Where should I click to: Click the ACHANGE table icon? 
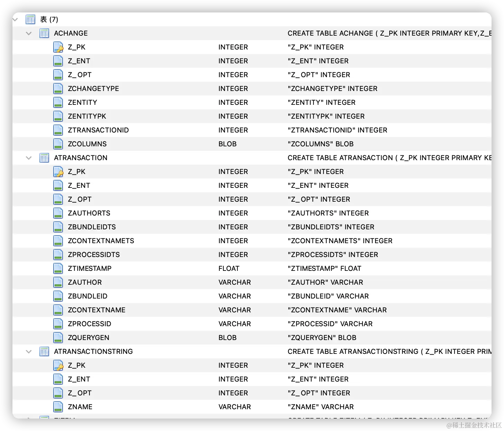(44, 33)
